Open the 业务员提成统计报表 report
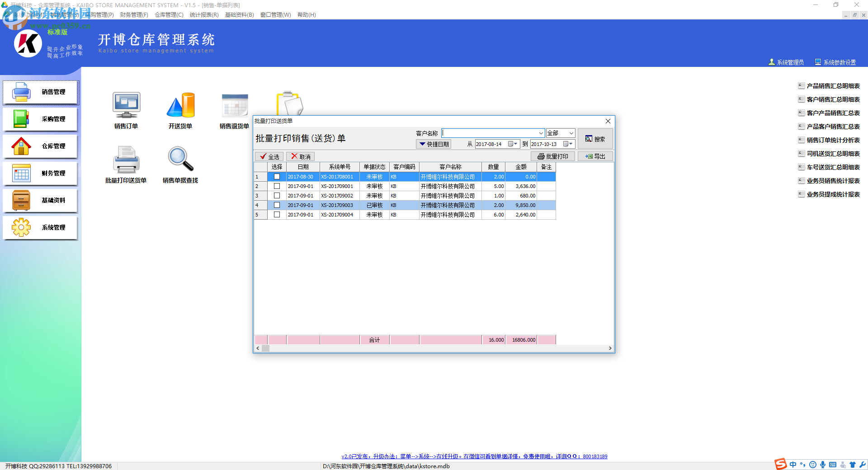 coord(829,194)
